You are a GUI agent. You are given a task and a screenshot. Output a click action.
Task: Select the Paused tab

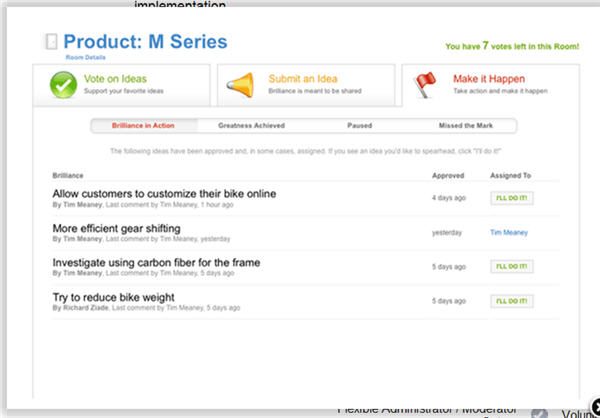[x=359, y=126]
